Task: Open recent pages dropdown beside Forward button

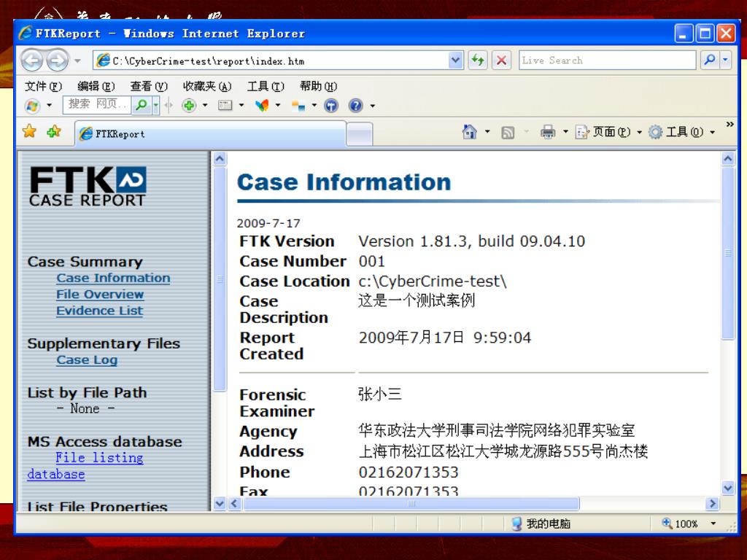Action: tap(77, 61)
